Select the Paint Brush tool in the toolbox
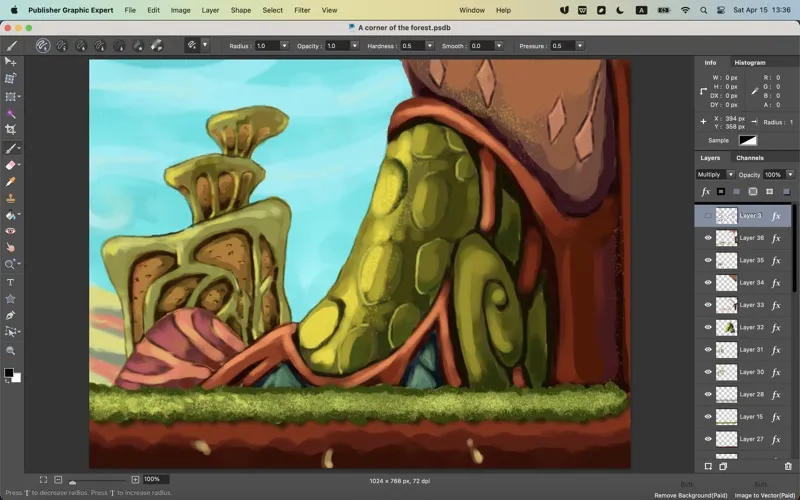 10,148
